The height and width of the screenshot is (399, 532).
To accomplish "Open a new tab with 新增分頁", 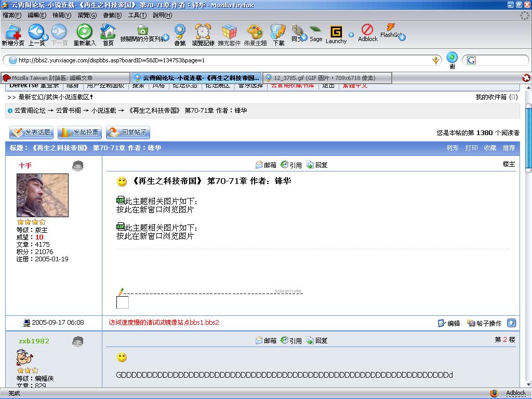I will 13,35.
